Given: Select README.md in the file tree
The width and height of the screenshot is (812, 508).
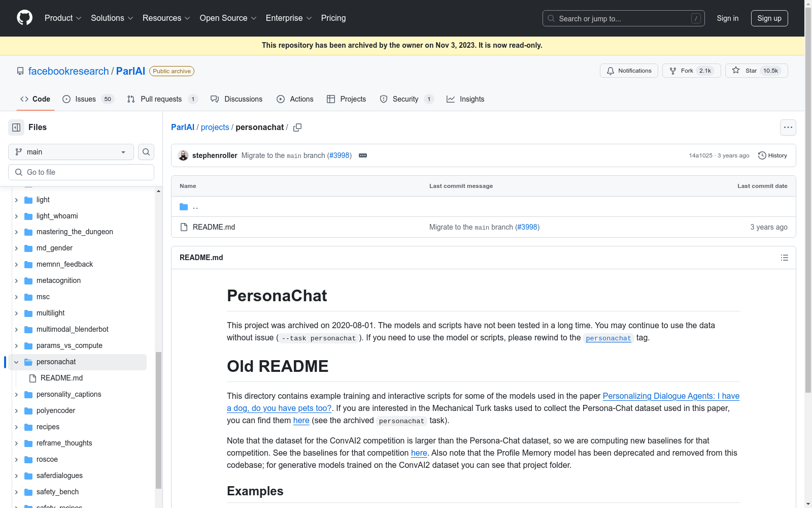Looking at the screenshot, I should click(61, 378).
